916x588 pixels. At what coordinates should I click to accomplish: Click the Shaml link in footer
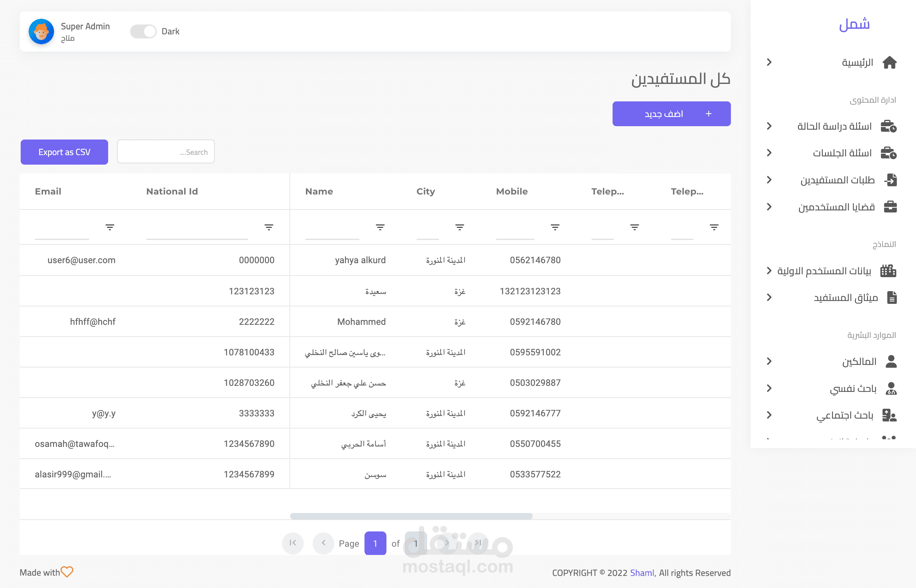(642, 573)
